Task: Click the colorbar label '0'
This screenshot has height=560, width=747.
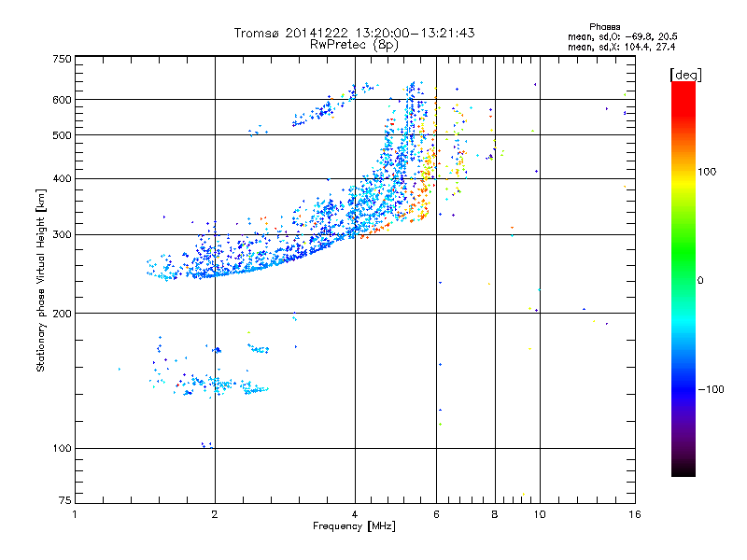Action: click(700, 281)
